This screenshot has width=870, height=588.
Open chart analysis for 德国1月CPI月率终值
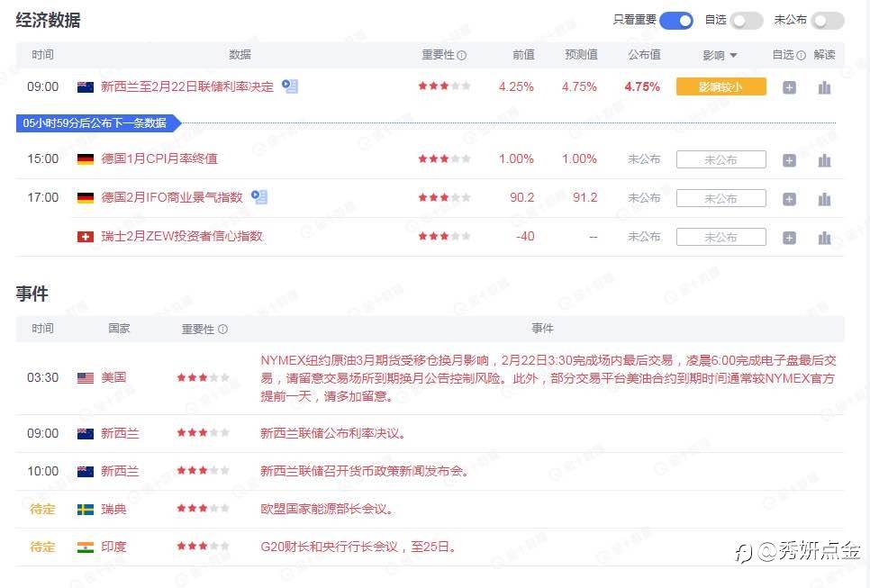coord(824,160)
